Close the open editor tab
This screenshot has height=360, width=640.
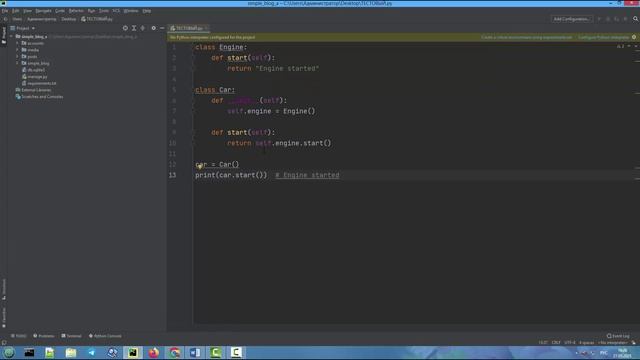click(x=206, y=28)
